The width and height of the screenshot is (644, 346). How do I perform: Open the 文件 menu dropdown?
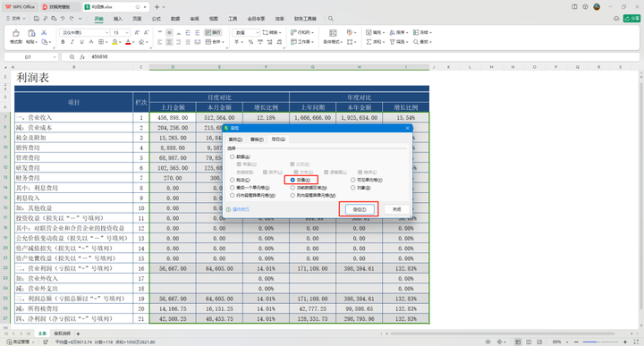tap(15, 19)
